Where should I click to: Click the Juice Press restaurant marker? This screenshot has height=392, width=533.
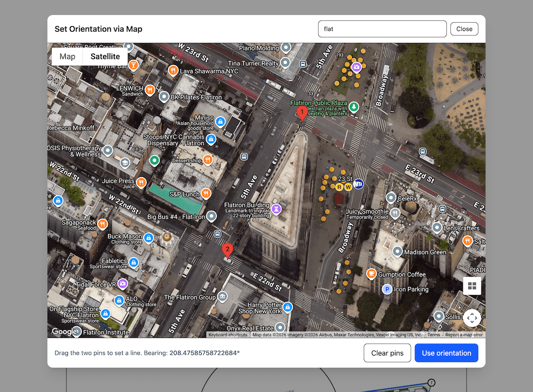[141, 182]
